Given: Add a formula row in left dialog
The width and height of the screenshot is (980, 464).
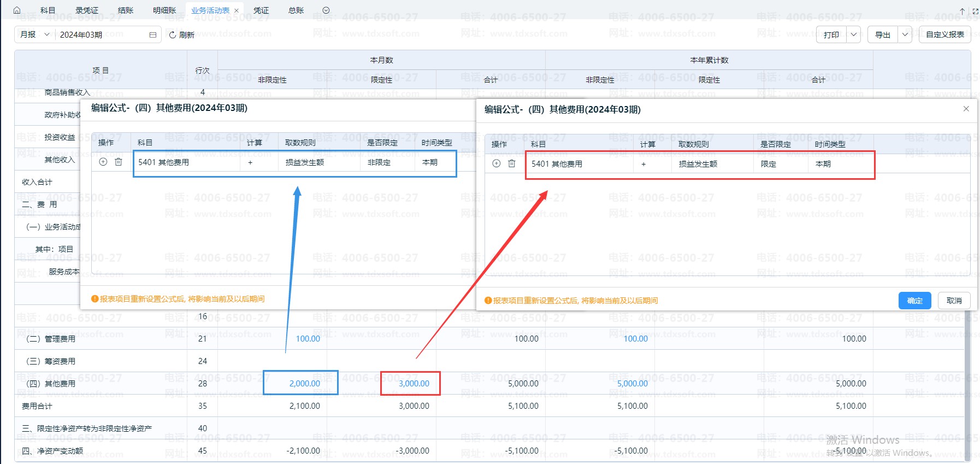Looking at the screenshot, I should coord(103,162).
